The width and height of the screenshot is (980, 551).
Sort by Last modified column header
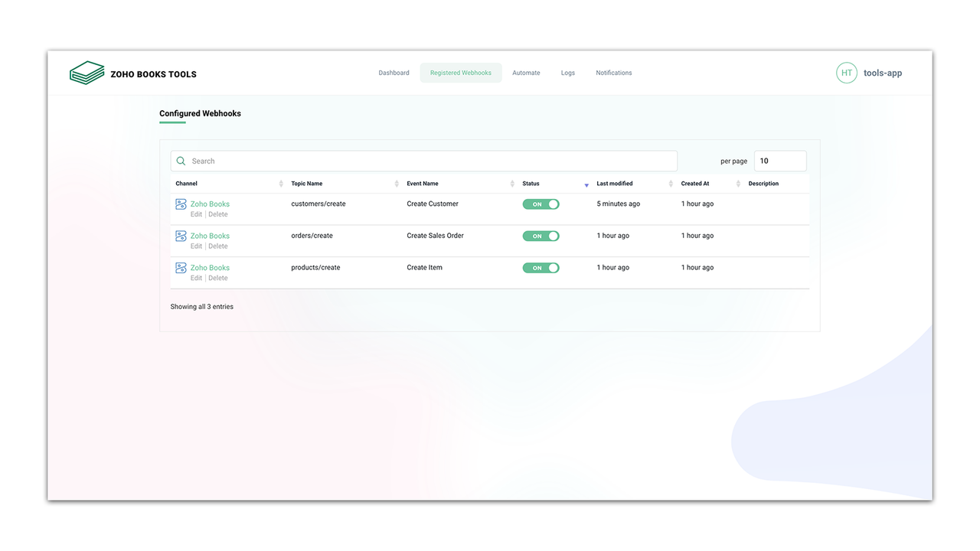click(615, 184)
